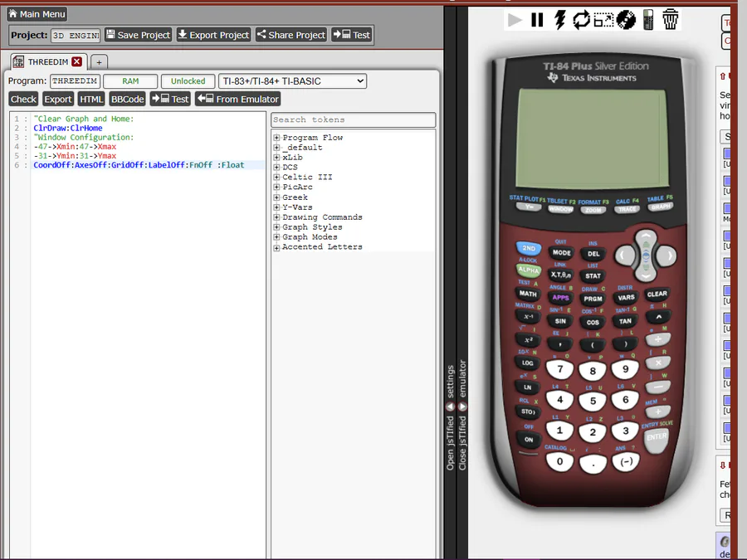
Task: Click the screenshot capture icon
Action: click(x=603, y=20)
